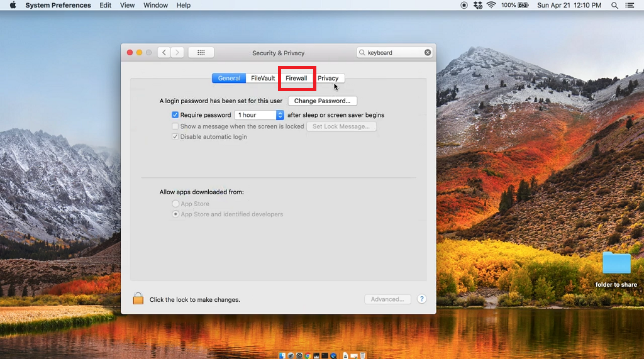
Task: Open the Apple menu
Action: (13, 5)
